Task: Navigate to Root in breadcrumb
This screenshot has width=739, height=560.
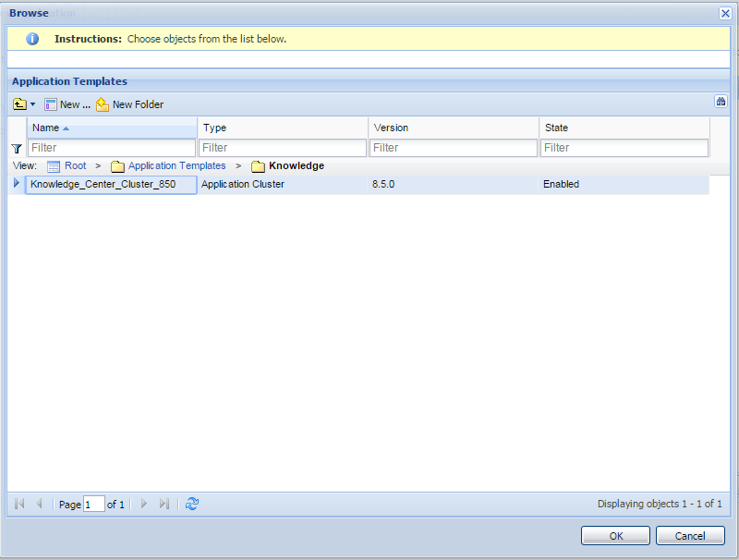Action: 75,166
